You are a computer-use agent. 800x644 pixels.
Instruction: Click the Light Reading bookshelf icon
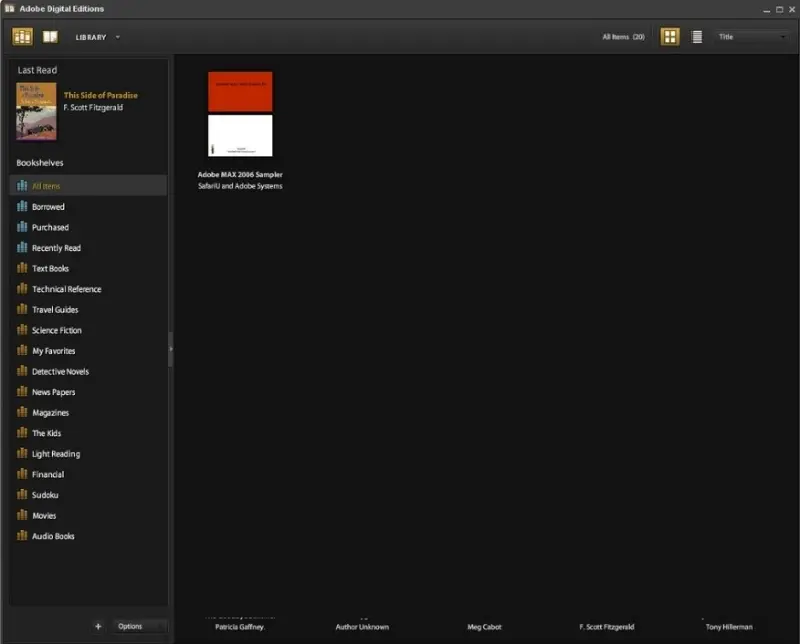tap(22, 453)
